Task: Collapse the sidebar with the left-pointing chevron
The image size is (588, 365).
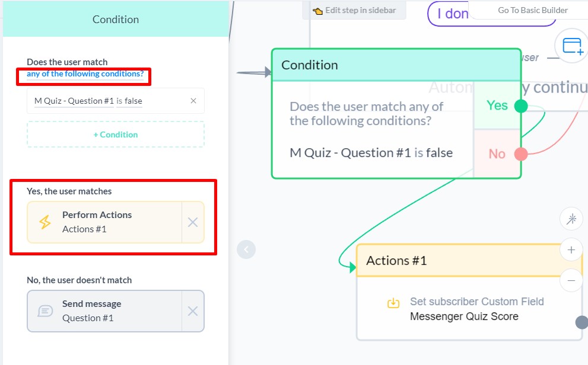Action: [246, 249]
